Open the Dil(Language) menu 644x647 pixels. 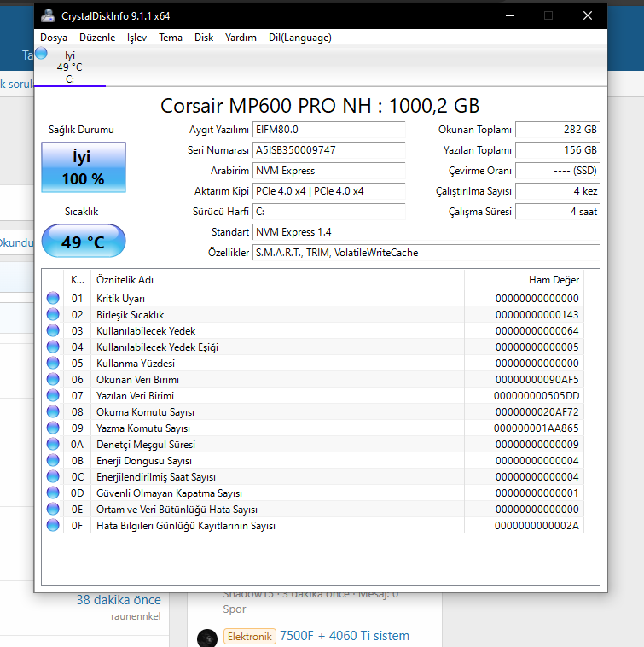[299, 38]
